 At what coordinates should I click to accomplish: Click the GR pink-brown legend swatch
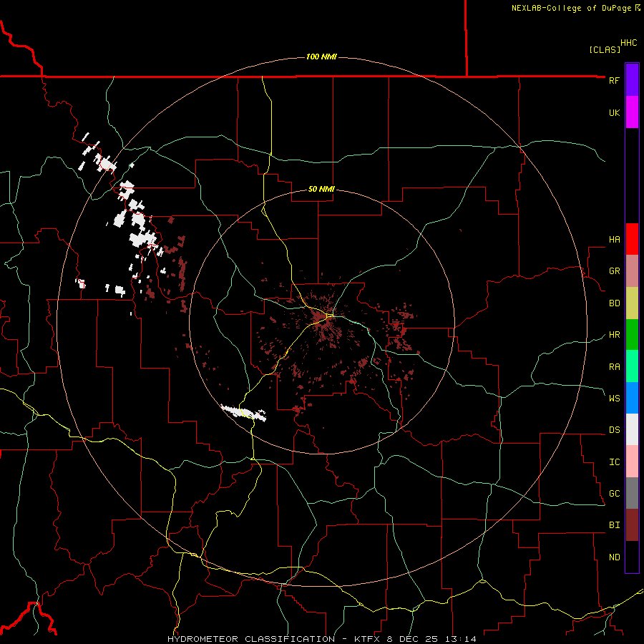click(x=632, y=271)
